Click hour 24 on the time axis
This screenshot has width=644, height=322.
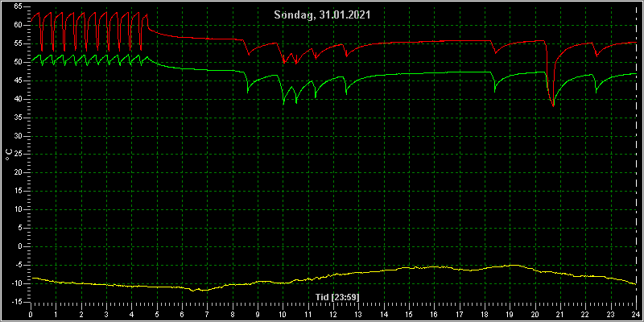636,315
